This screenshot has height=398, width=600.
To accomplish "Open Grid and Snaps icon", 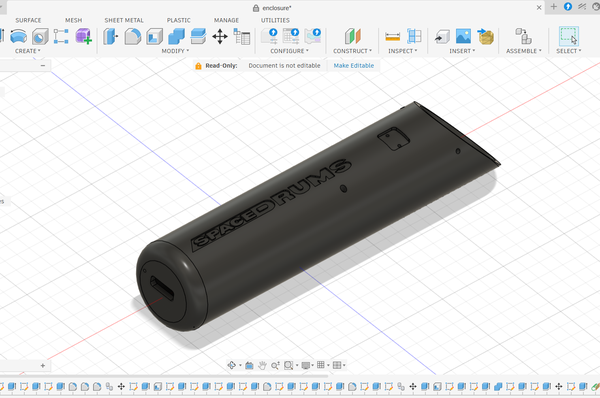I will click(x=321, y=365).
